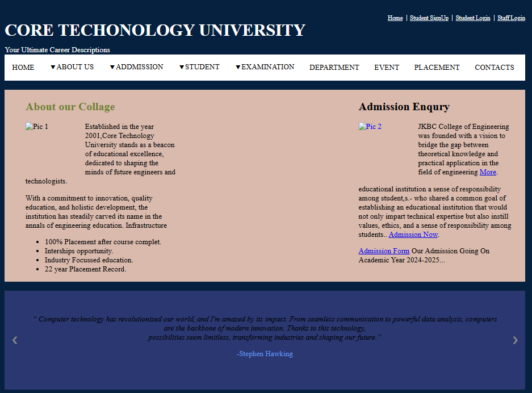Expand the EXAMINATION dropdown menu
Screen dimensions: 532x393
point(265,67)
